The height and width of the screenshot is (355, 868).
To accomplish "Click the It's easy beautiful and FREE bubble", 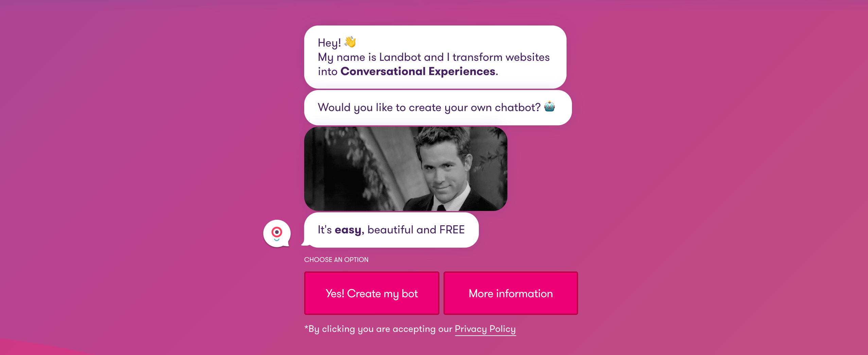I will click(x=391, y=230).
